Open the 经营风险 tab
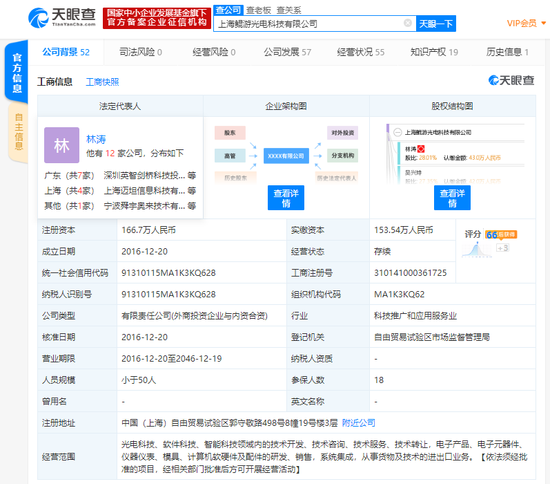 (x=214, y=52)
